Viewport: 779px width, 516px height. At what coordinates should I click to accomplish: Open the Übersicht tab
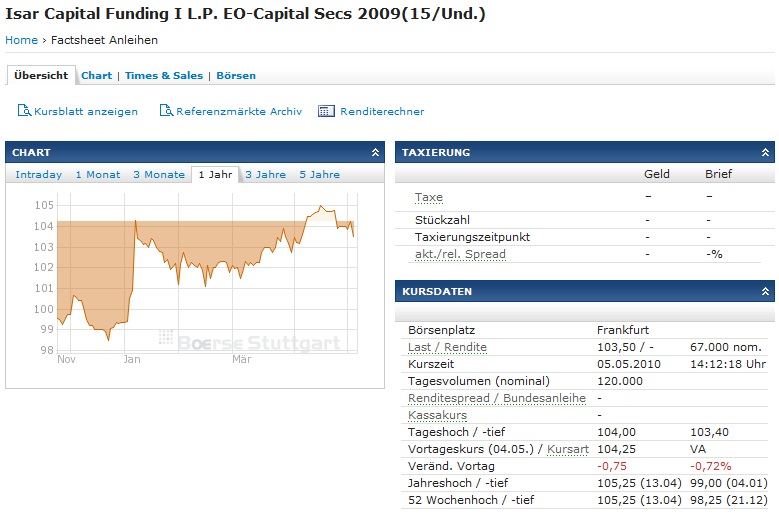[41, 75]
